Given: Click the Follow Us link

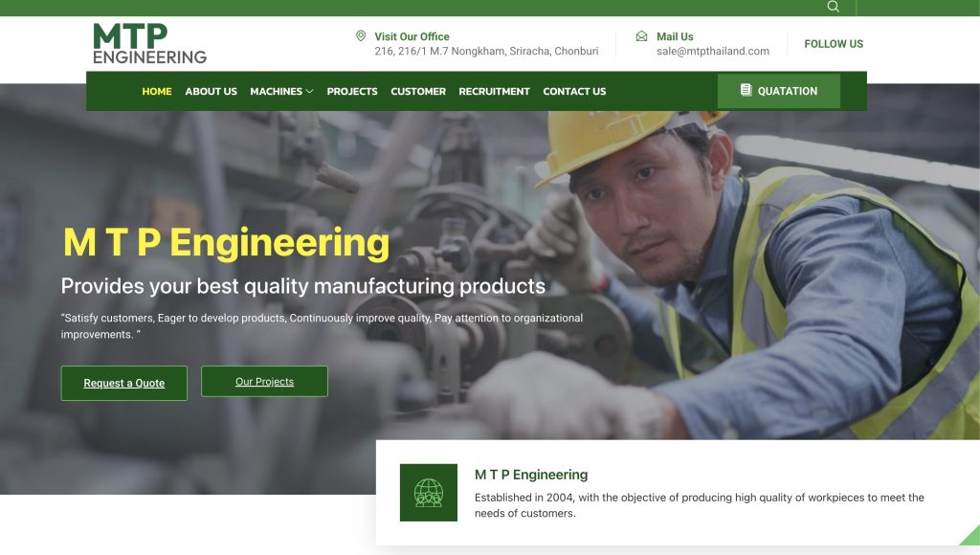Looking at the screenshot, I should [x=834, y=44].
